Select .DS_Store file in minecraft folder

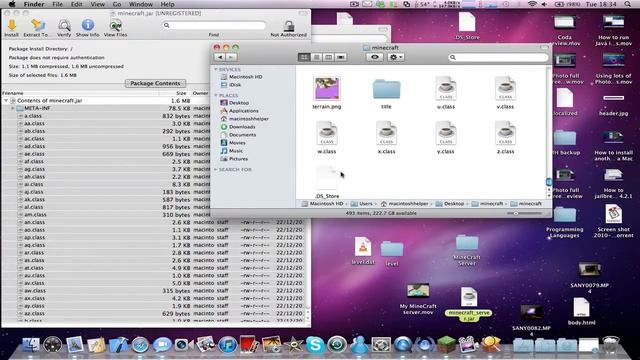click(x=327, y=178)
